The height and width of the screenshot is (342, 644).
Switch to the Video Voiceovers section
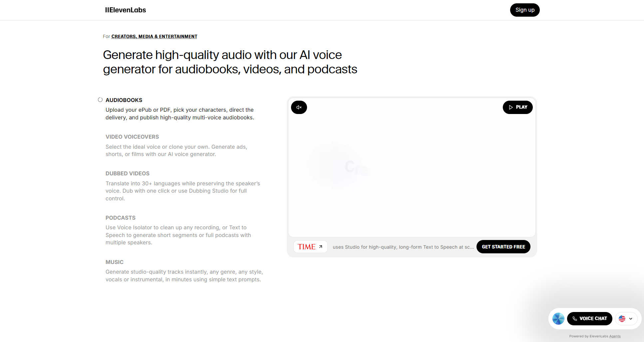[132, 137]
